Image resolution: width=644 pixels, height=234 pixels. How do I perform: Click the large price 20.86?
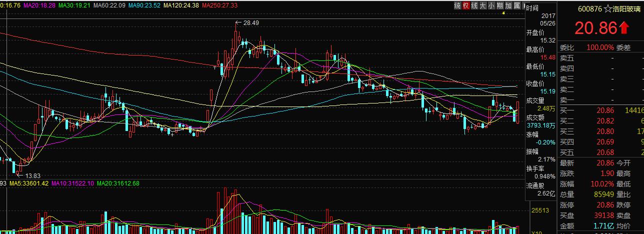tap(596, 28)
